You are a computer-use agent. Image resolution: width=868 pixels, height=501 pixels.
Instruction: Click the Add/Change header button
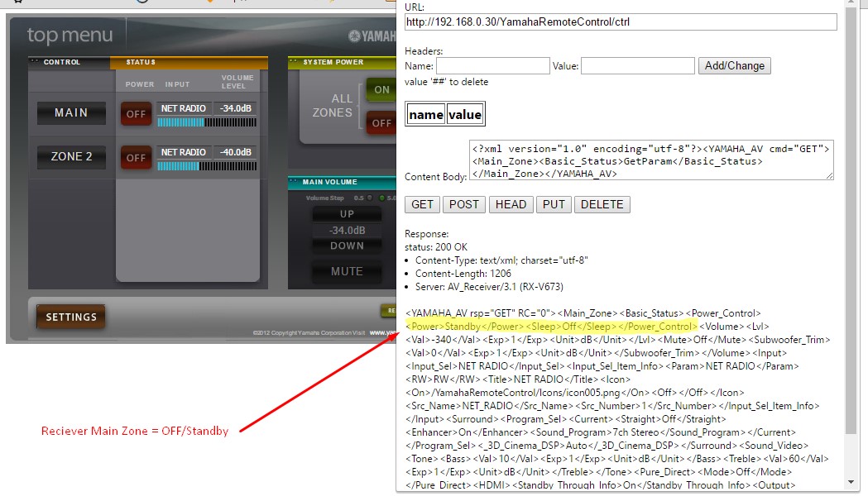(x=734, y=66)
